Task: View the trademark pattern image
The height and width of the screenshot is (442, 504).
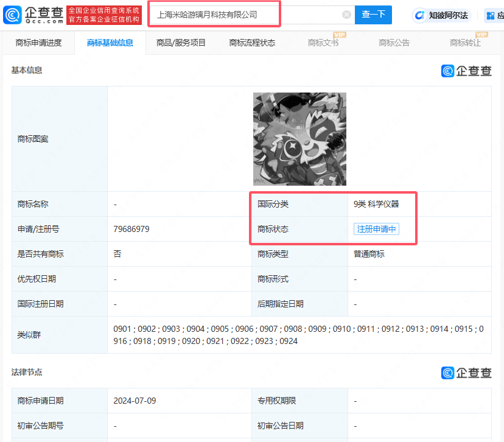Action: point(299,139)
